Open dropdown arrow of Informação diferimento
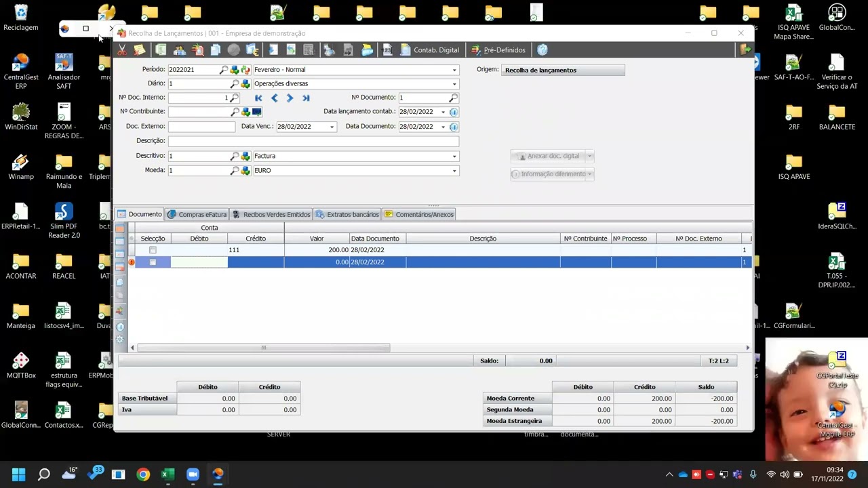Image resolution: width=868 pixels, height=488 pixels. pos(590,174)
